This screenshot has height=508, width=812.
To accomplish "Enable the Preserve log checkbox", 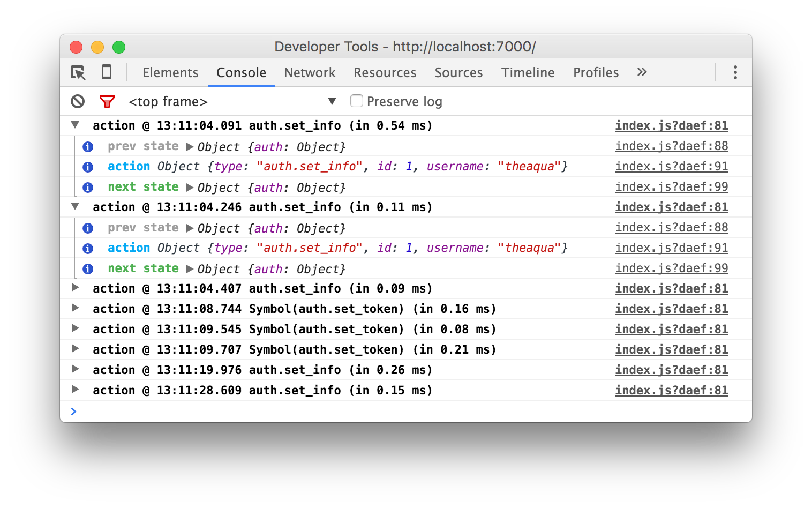I will point(357,101).
